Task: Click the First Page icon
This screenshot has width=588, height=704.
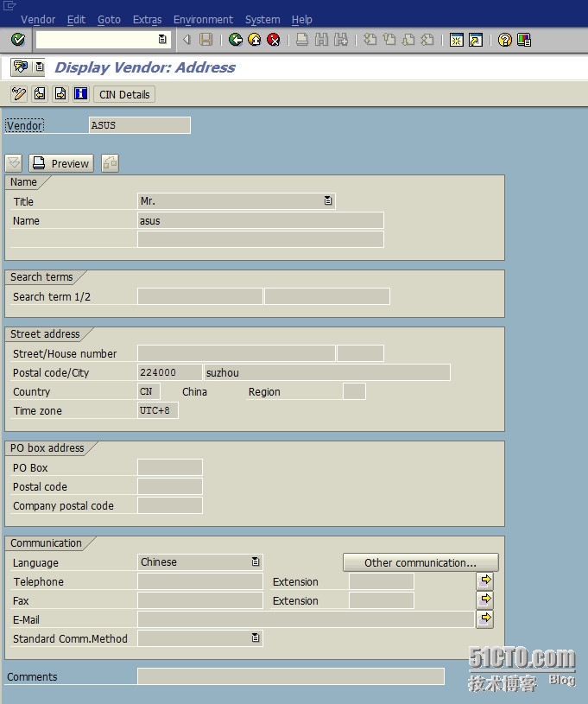Action: 370,40
